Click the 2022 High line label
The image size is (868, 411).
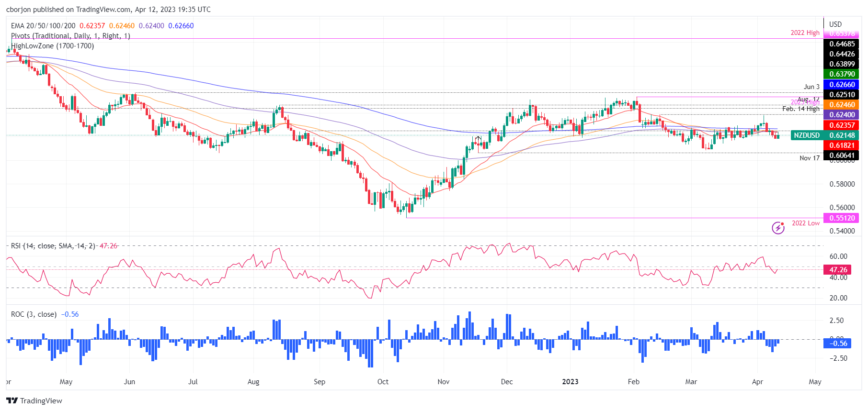click(x=805, y=33)
